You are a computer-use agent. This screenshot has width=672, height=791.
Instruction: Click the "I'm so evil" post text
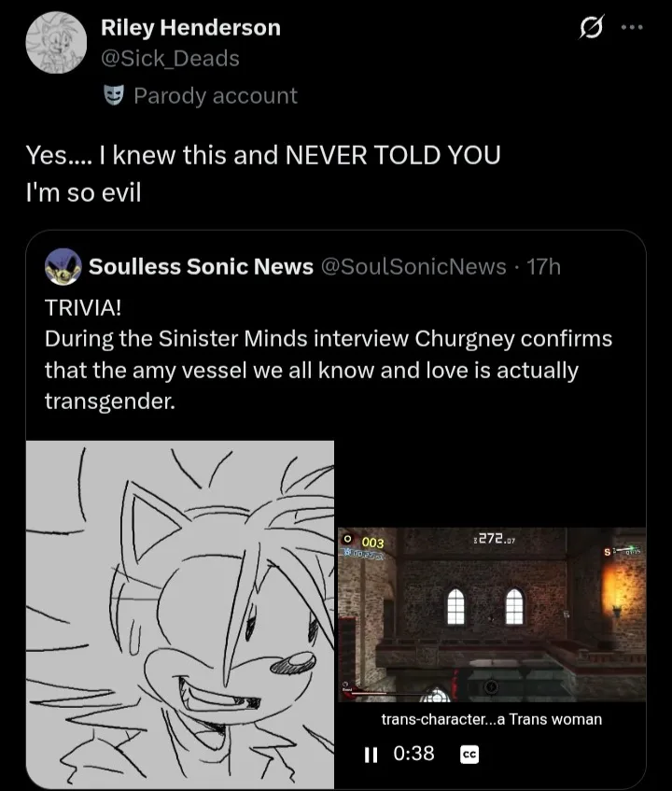[x=83, y=194]
